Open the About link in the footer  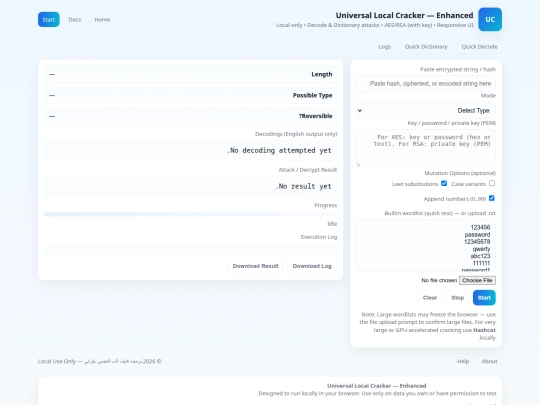pyautogui.click(x=489, y=361)
